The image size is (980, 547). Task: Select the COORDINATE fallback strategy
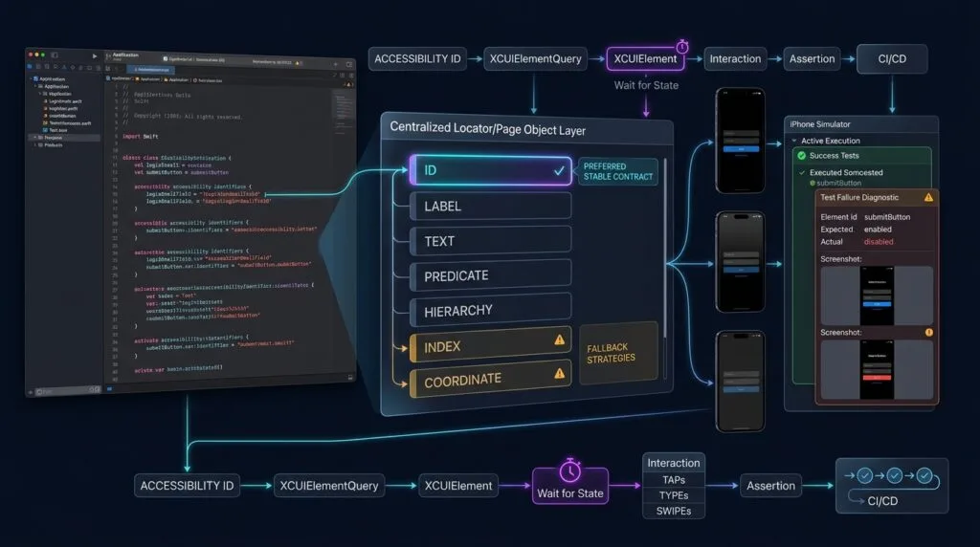(x=491, y=379)
